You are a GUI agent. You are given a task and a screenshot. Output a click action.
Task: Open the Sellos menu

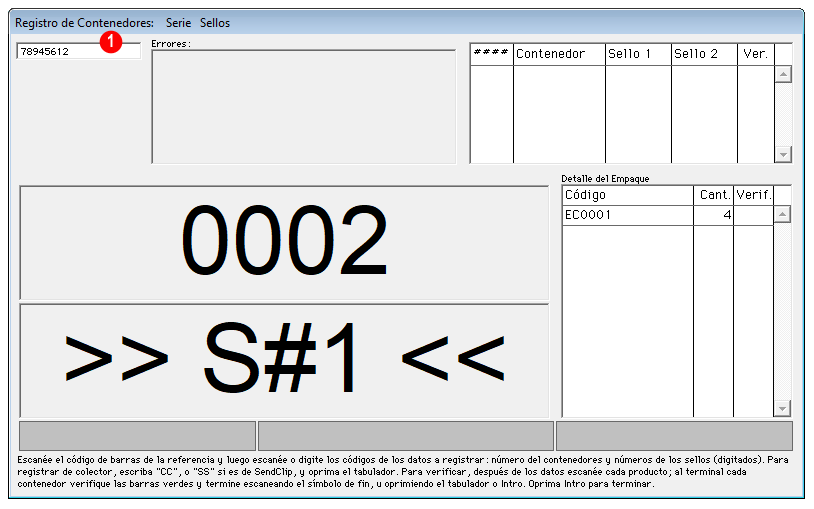point(214,23)
